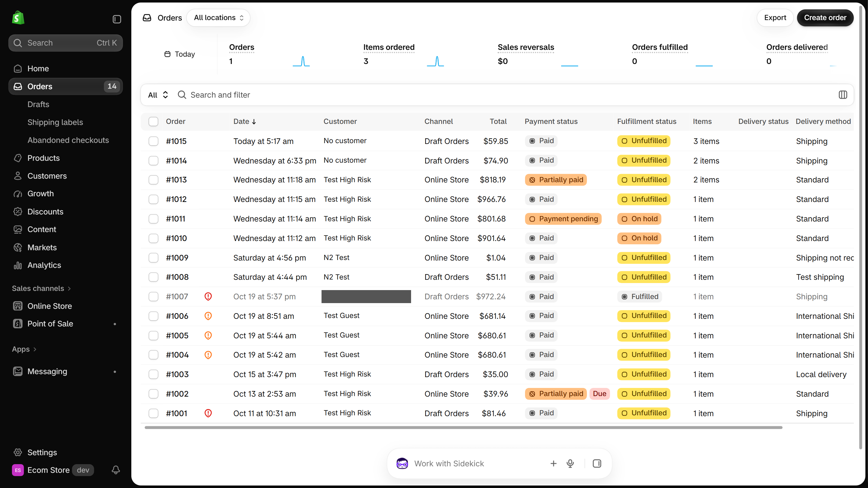Viewport: 868px width, 488px height.
Task: Open order #1010 link
Action: (x=176, y=239)
